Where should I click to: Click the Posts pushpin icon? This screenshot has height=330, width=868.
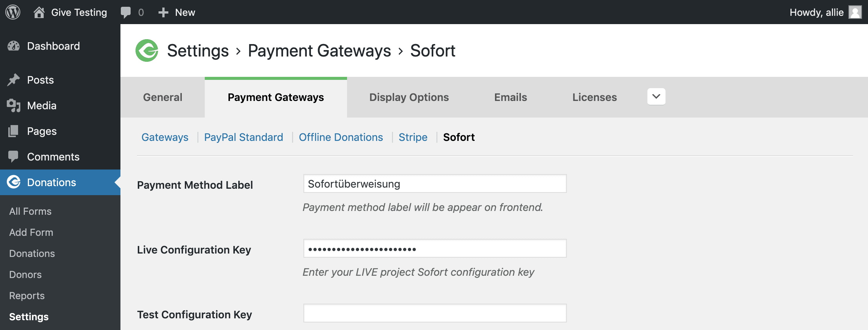tap(14, 80)
